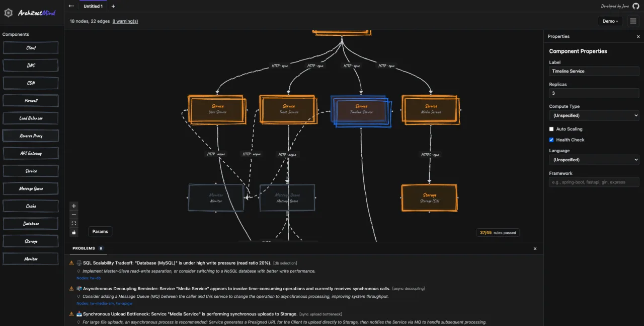Select the Service component in the sidebar
The image size is (644, 326).
coord(31,171)
